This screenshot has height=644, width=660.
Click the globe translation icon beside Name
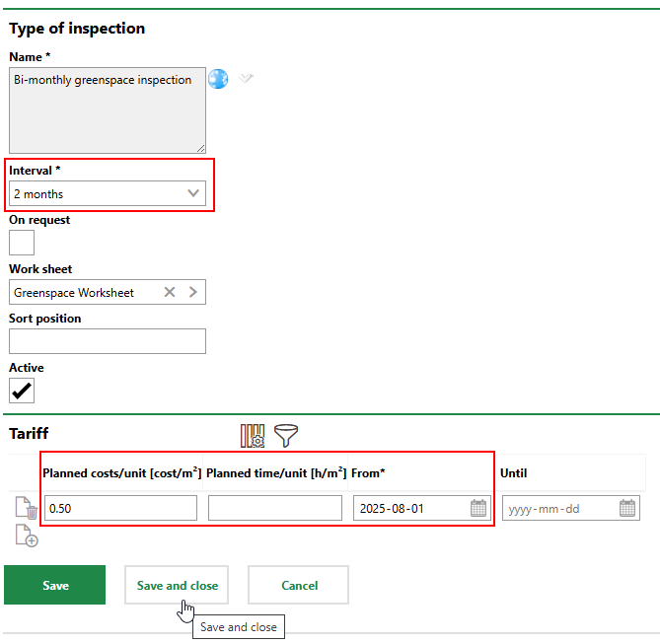click(x=218, y=79)
